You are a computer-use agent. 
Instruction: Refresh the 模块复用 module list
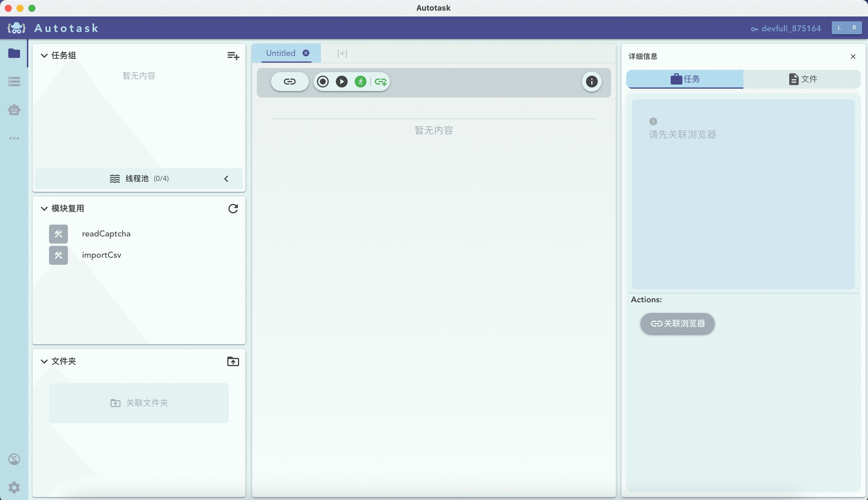point(233,208)
